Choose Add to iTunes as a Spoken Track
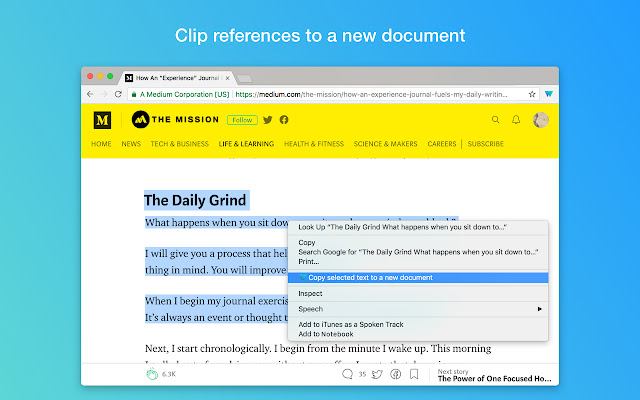Screen dimensions: 640x400 point(418,324)
